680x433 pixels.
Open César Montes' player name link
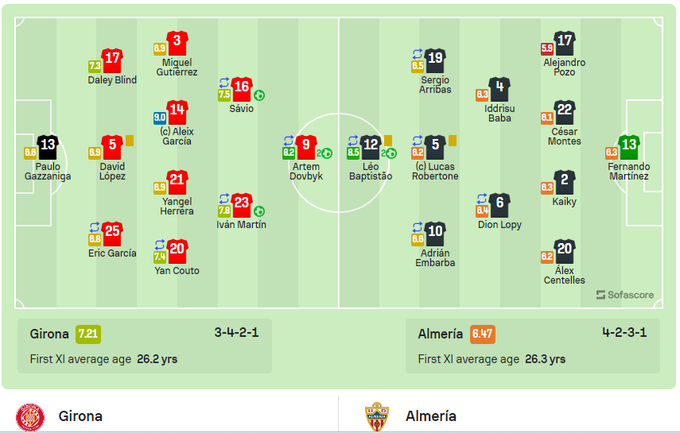[x=565, y=135]
